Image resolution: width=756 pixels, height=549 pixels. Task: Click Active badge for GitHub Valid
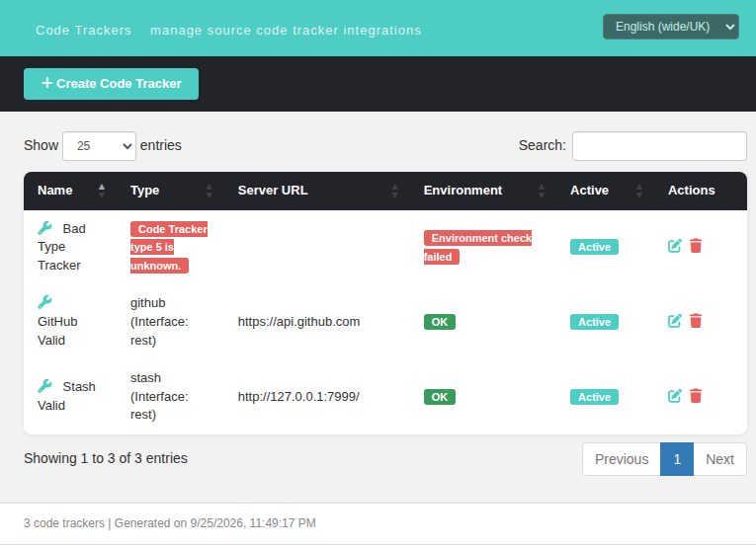pos(594,322)
